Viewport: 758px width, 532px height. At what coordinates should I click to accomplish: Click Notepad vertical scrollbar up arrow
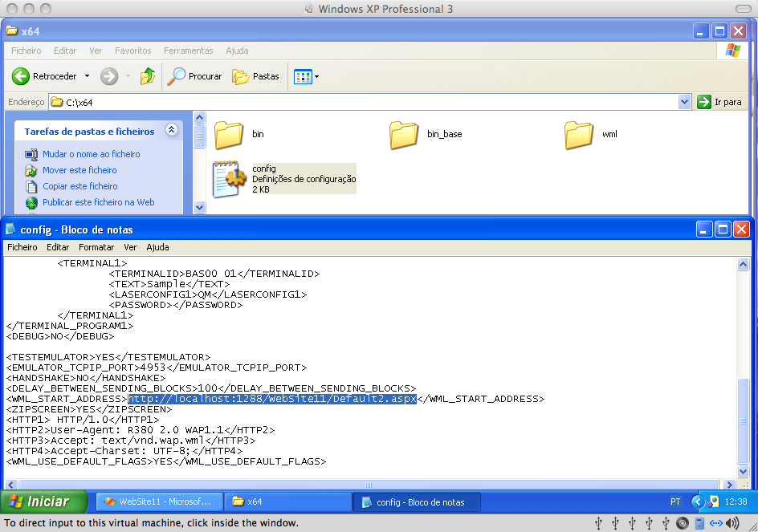click(743, 264)
